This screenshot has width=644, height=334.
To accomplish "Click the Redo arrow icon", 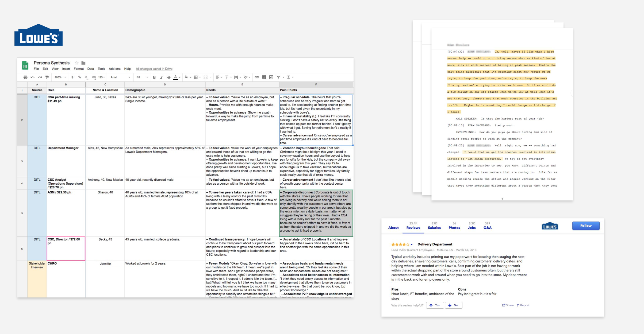I will [40, 77].
